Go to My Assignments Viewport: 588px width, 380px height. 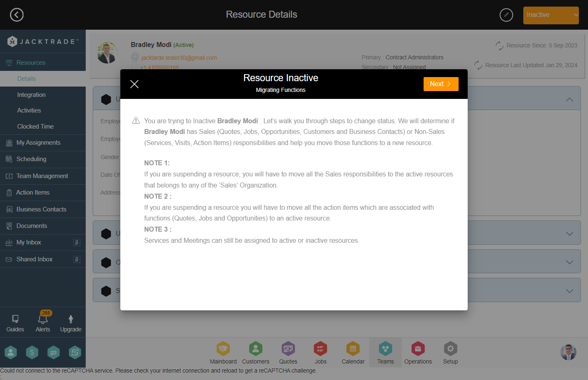[x=43, y=143]
